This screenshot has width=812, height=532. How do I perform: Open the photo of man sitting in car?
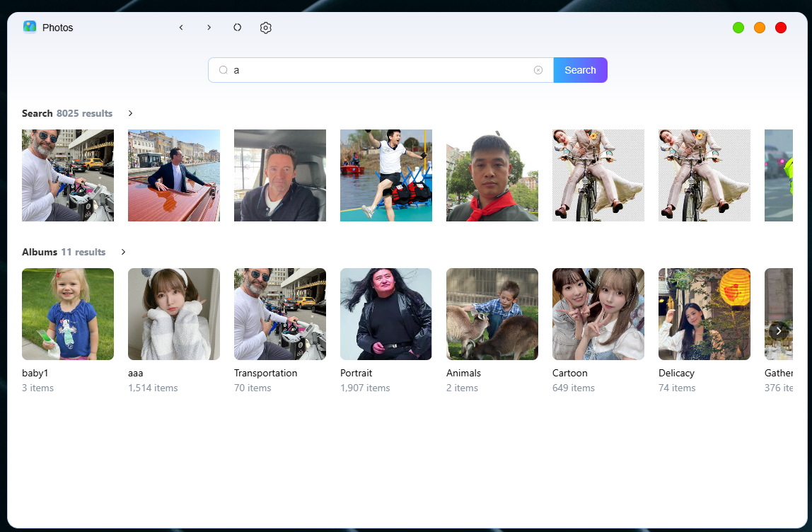pos(280,175)
